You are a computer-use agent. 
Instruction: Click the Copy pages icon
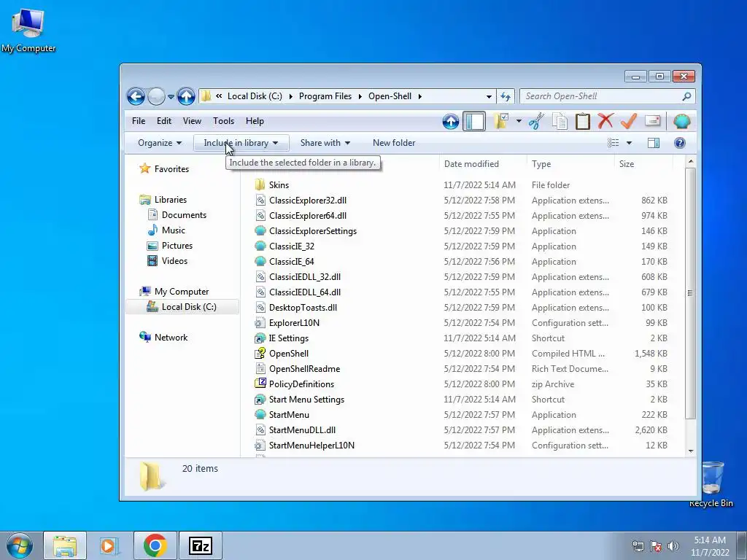coord(560,122)
